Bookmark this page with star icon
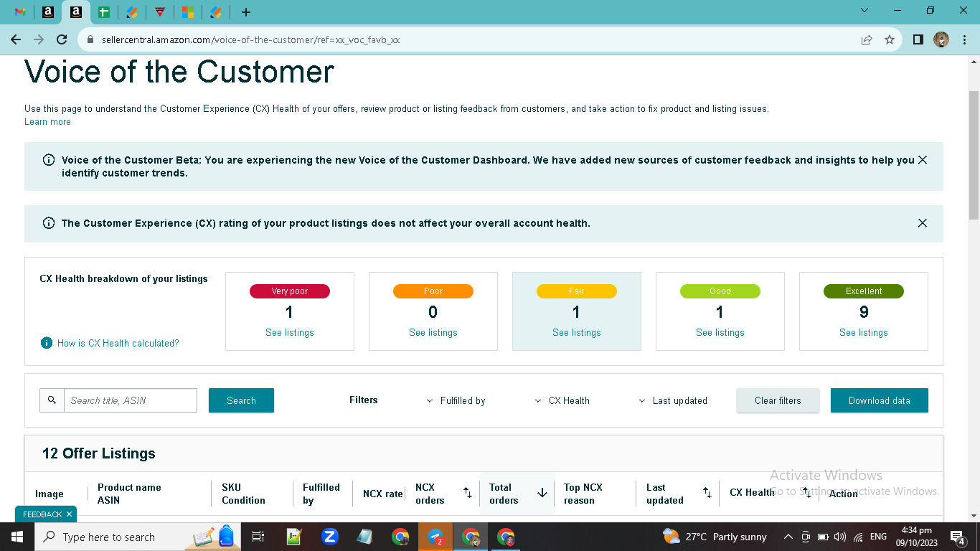 tap(890, 39)
